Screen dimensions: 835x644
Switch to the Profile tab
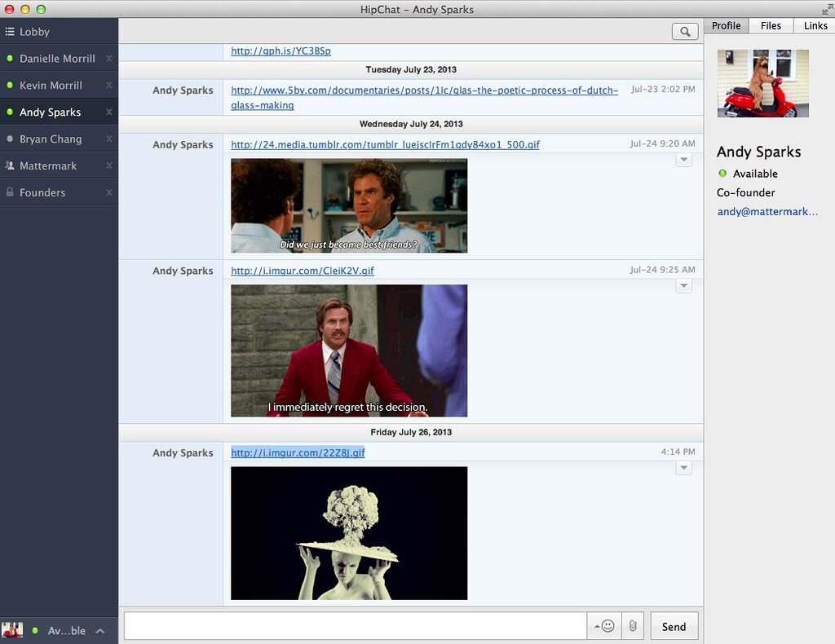pyautogui.click(x=727, y=25)
